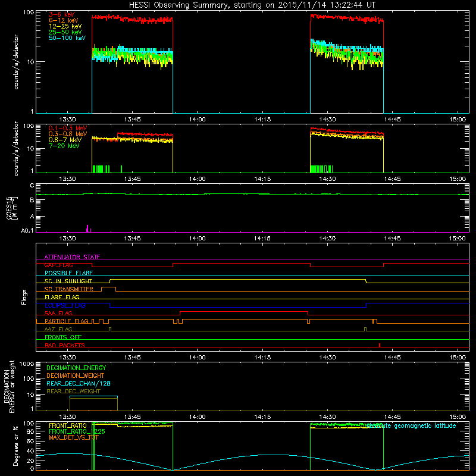Screen dimensions: 476x476
Task: Select the SAA_FLAG label
Action: 58,313
